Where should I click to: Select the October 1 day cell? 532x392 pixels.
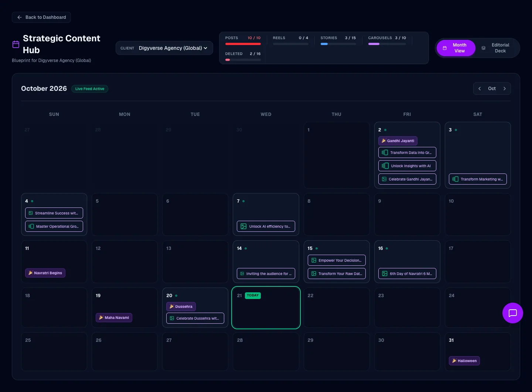point(337,155)
